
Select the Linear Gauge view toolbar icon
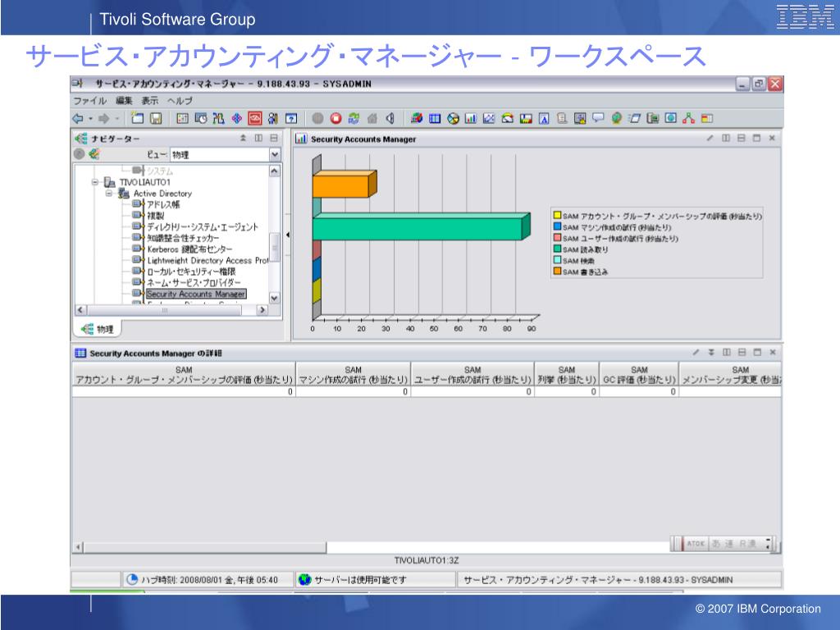click(526, 118)
